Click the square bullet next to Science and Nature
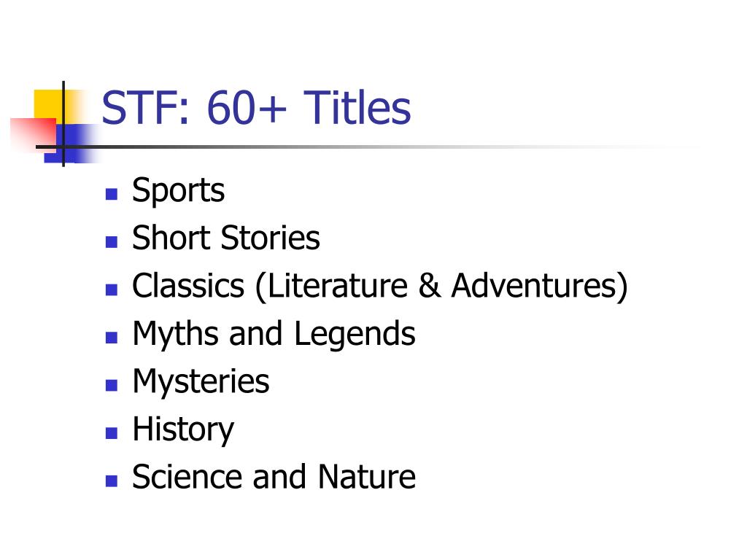Image resolution: width=747 pixels, height=560 pixels. pos(112,481)
